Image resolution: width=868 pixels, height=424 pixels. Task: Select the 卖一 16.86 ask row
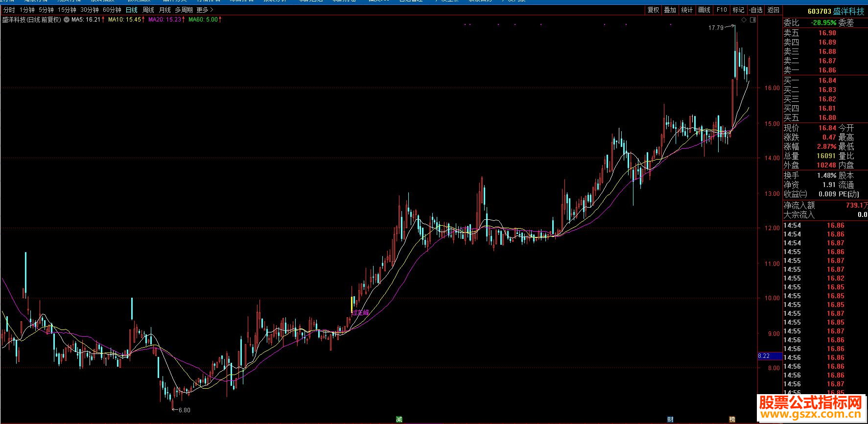[825, 70]
